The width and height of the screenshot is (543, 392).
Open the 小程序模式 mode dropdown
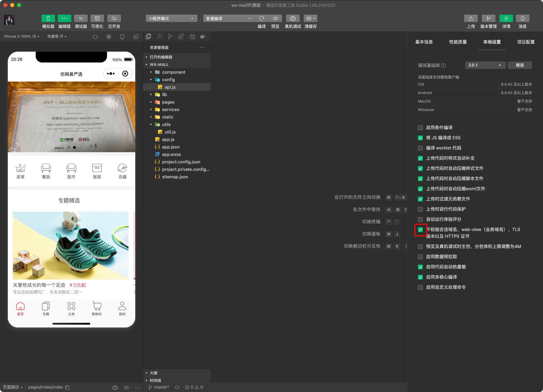(x=171, y=18)
